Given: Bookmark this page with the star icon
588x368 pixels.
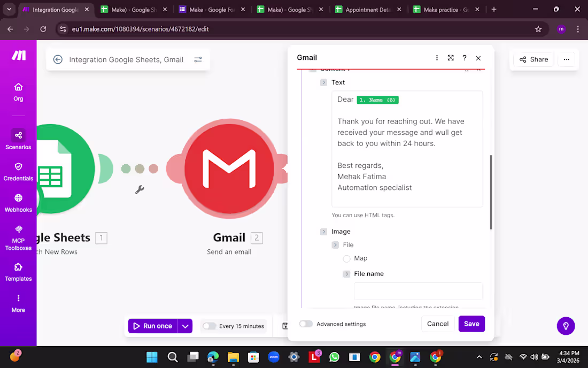Looking at the screenshot, I should (538, 29).
